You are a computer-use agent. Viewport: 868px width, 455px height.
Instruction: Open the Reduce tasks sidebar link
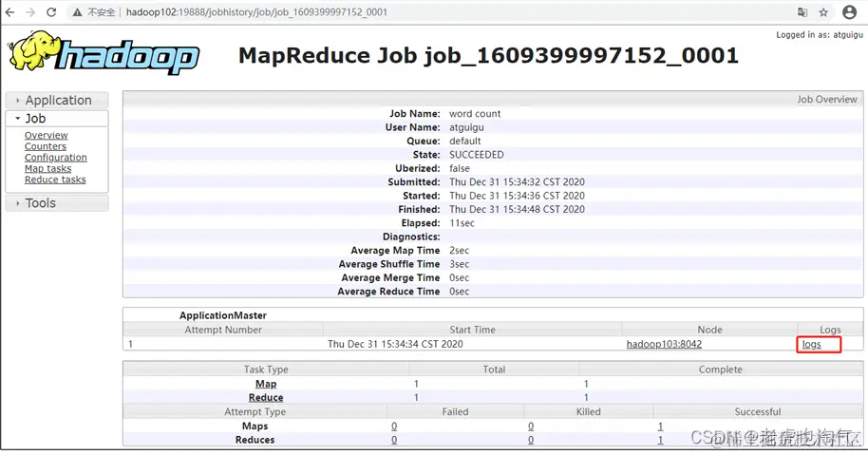coord(55,180)
